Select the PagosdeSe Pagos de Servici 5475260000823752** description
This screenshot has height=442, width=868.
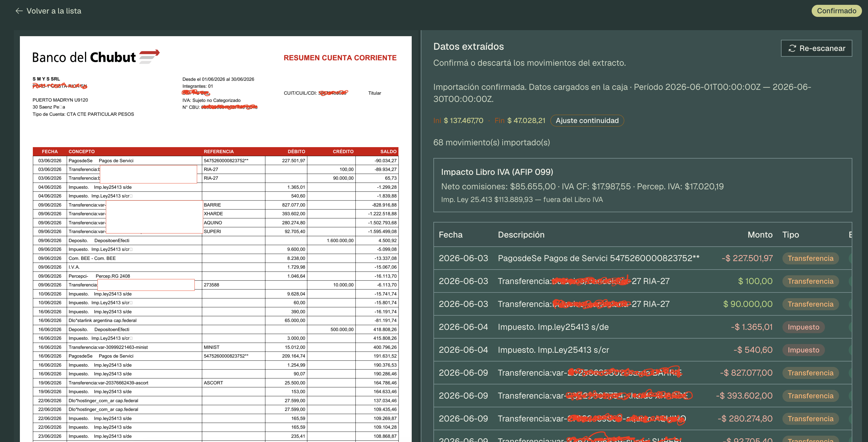(598, 258)
